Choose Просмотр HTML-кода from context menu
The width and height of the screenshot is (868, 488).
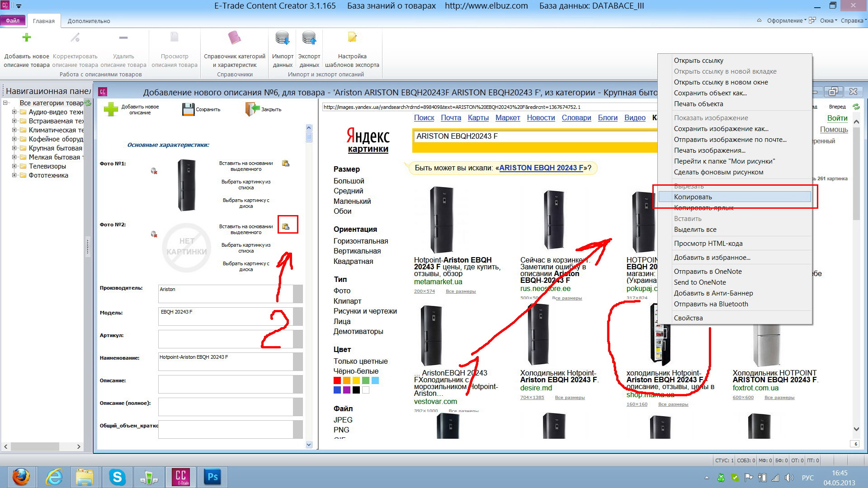coord(735,244)
